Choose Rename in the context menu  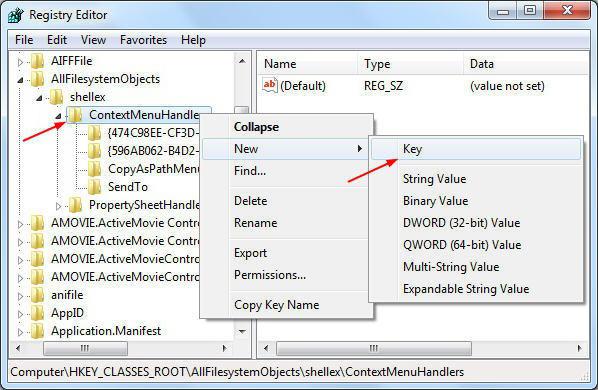(x=287, y=223)
